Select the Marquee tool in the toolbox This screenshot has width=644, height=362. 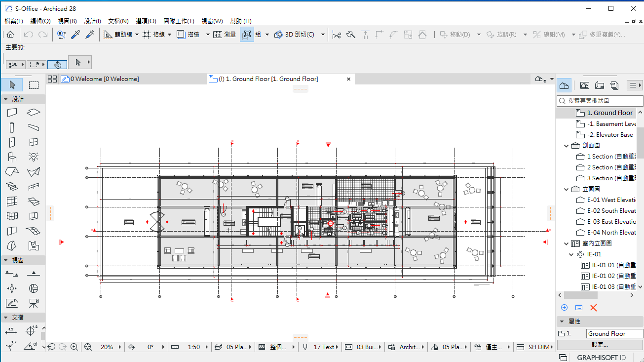pyautogui.click(x=34, y=85)
